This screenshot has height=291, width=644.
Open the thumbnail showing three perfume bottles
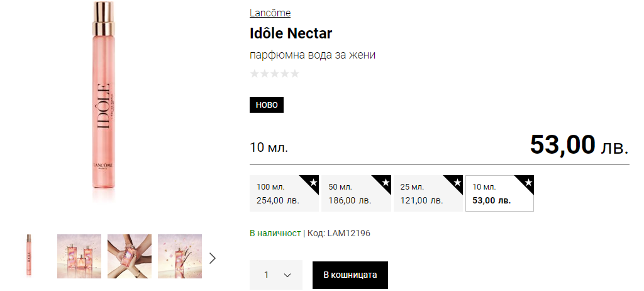(x=79, y=256)
